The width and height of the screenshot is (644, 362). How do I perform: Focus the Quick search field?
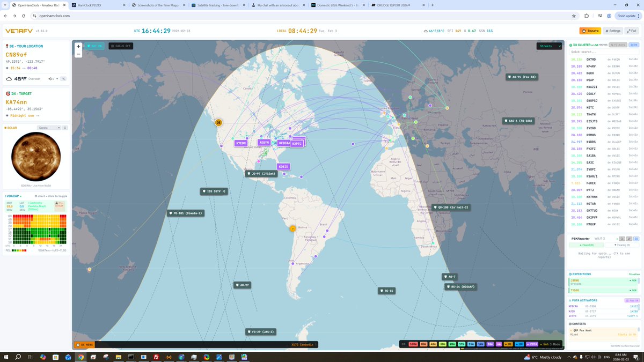pyautogui.click(x=604, y=52)
